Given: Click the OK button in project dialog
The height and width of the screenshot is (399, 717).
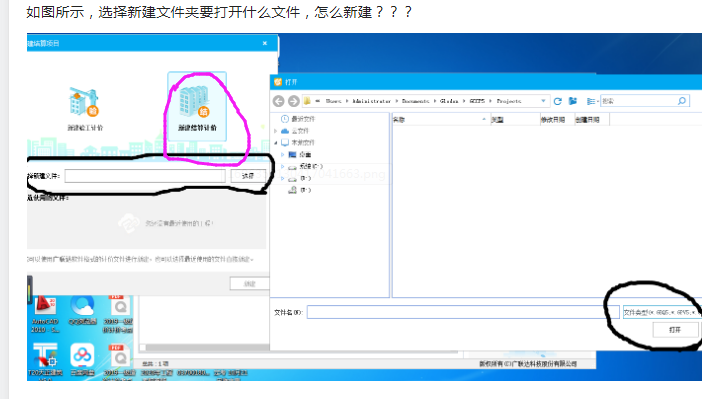Looking at the screenshot, I should tap(250, 284).
